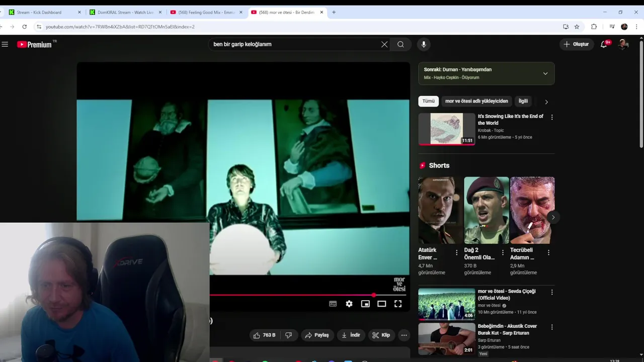Open player settings gear
This screenshot has width=644, height=362.
349,304
